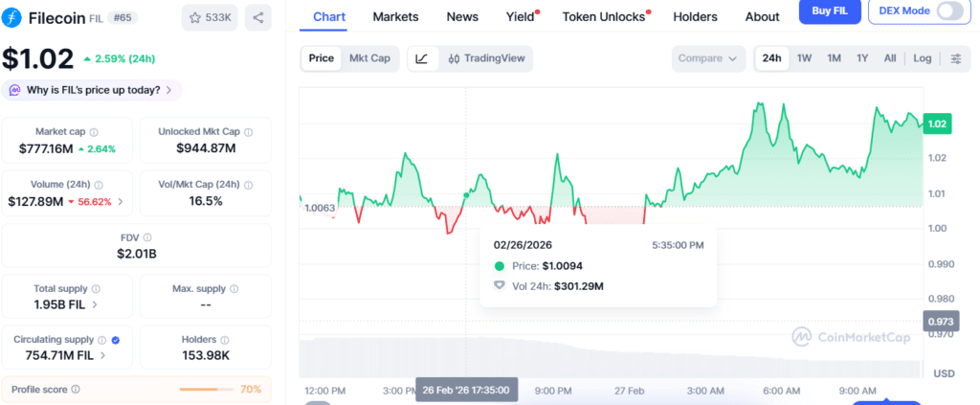Click the green data point on chart line
This screenshot has width=980, height=405.
(x=466, y=195)
